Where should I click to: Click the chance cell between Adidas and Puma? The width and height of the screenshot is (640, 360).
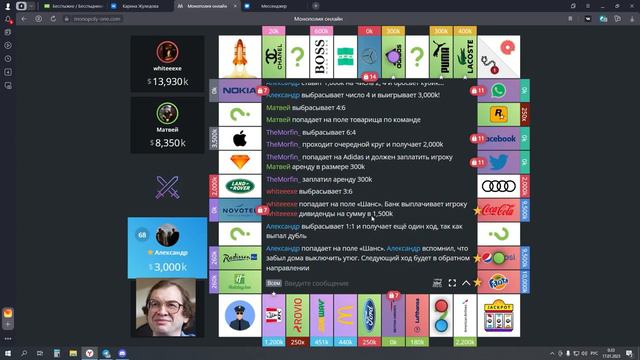[417, 56]
